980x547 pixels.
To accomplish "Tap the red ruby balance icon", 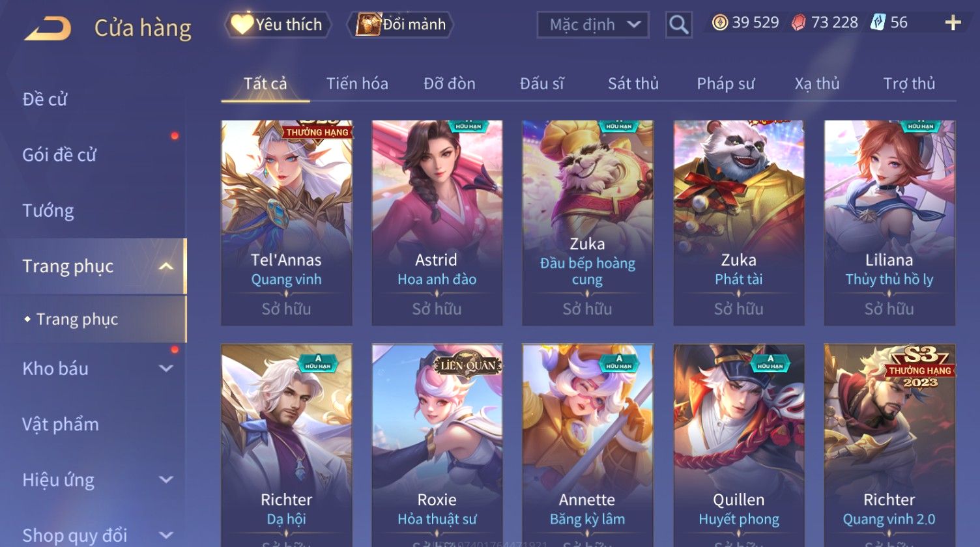I will click(798, 23).
